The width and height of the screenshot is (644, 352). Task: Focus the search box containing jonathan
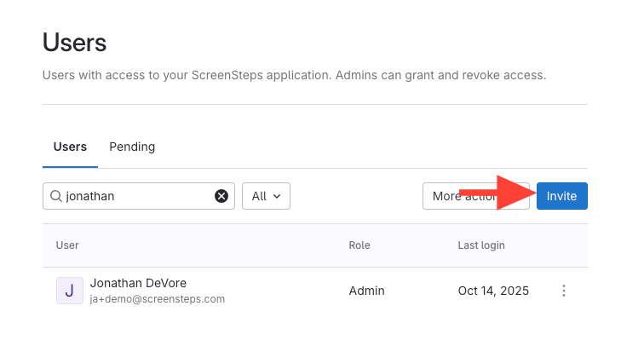[x=136, y=196]
